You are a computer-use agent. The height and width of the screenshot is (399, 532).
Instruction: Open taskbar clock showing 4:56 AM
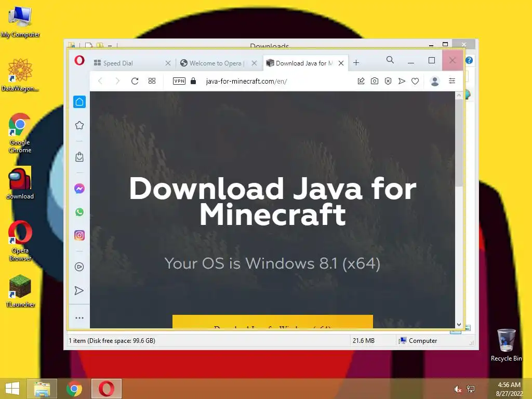pyautogui.click(x=509, y=389)
